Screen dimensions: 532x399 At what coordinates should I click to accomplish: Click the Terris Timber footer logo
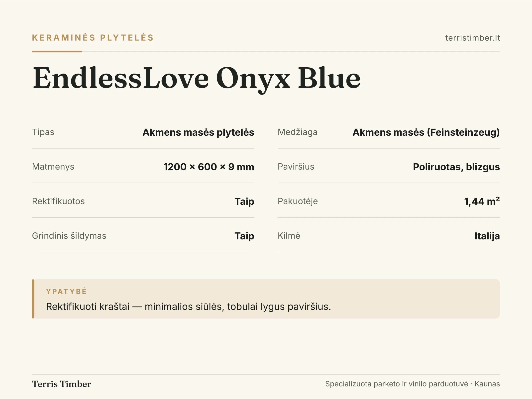point(62,384)
